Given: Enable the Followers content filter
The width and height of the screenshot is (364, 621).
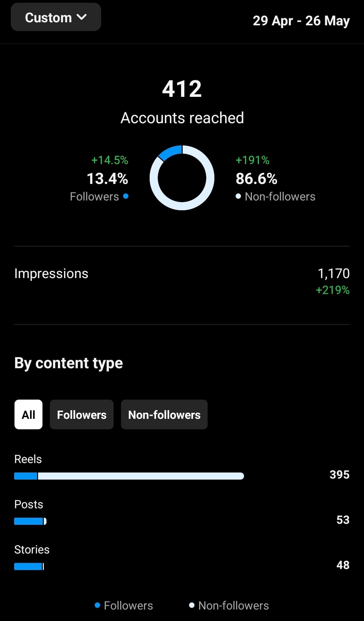Looking at the screenshot, I should point(82,414).
